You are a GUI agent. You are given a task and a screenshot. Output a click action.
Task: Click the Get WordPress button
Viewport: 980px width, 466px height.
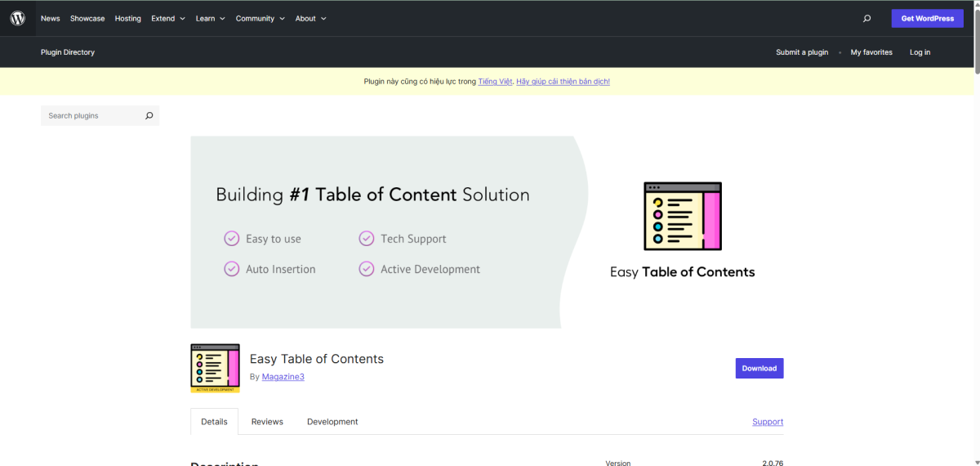click(x=927, y=18)
